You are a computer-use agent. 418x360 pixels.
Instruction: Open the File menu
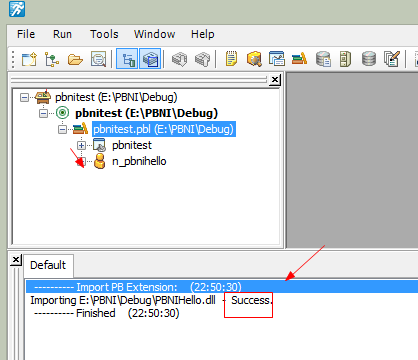click(26, 34)
